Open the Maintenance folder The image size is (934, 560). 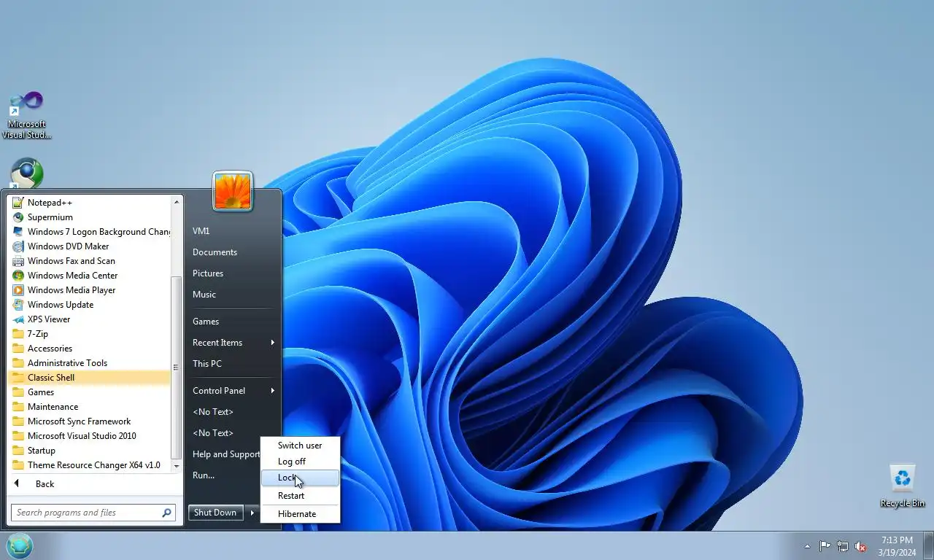[x=89, y=406]
